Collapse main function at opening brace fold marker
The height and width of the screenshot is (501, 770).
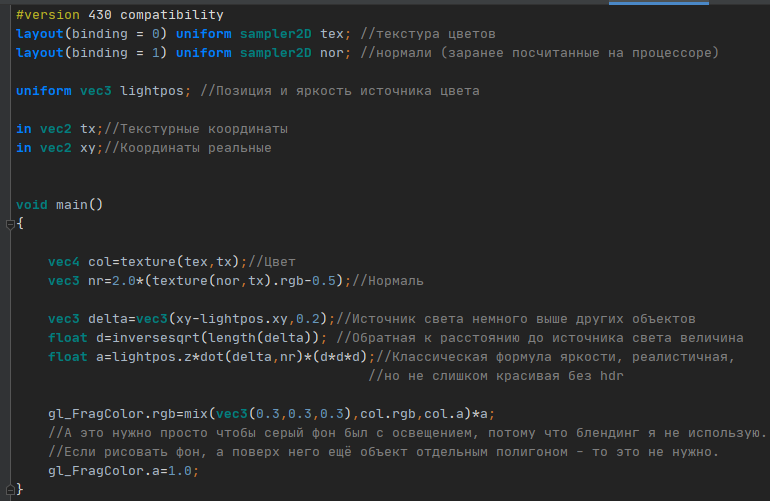pos(10,224)
